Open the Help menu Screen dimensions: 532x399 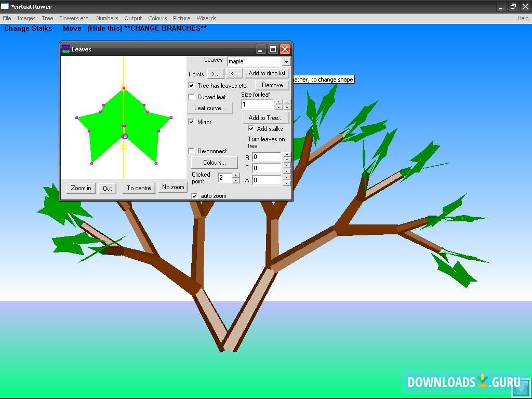coord(523,18)
